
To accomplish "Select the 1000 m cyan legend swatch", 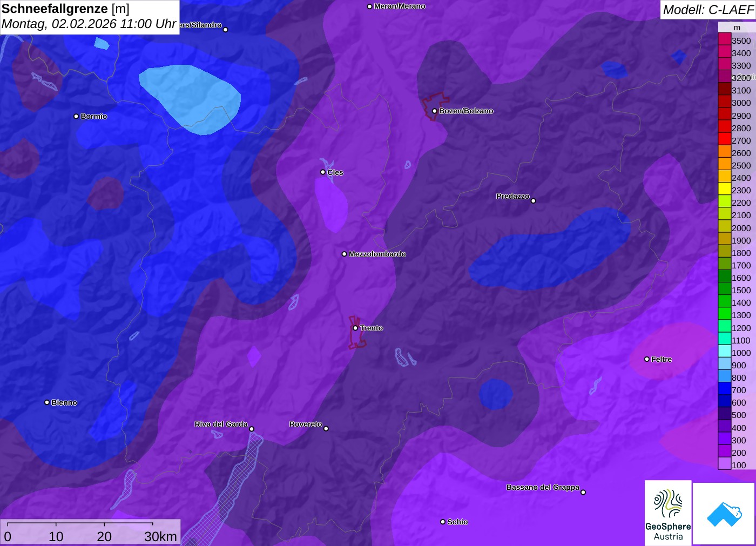I will pos(725,350).
